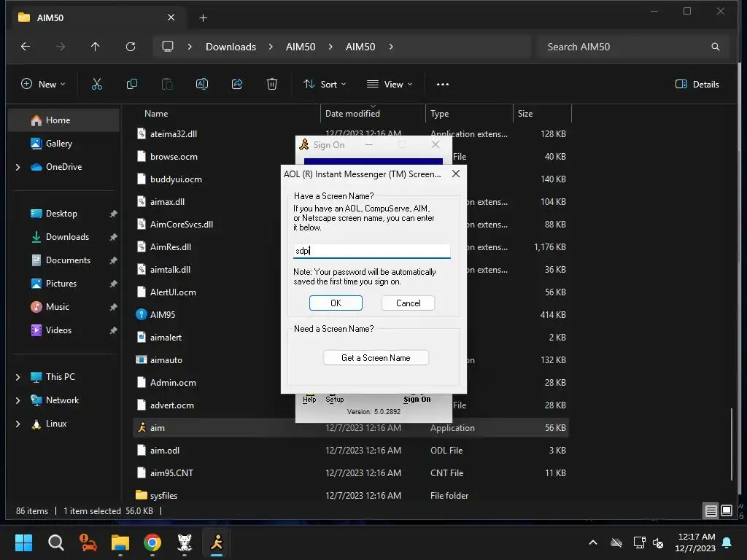Close the screen name dialog

456,174
